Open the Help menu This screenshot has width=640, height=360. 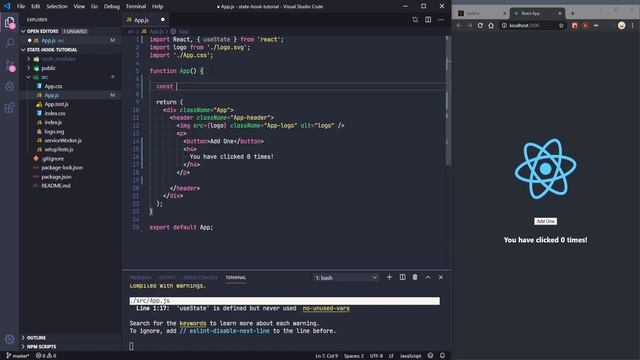[158, 7]
